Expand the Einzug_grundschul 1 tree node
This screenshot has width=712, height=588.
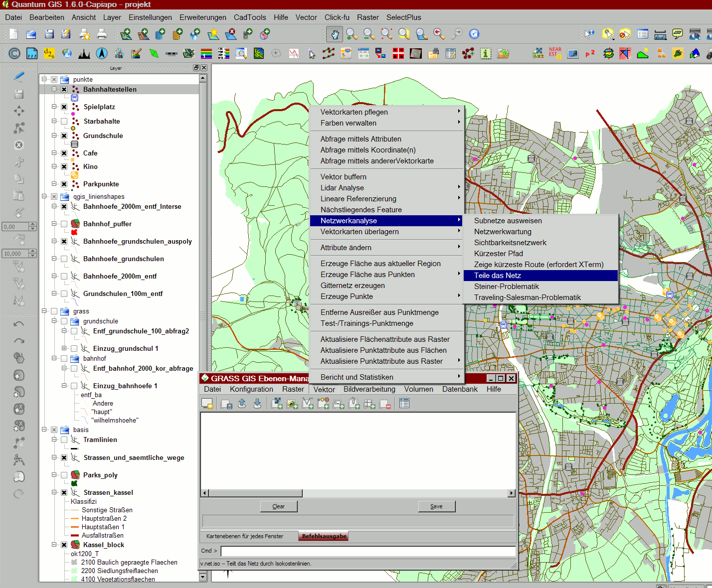tap(64, 348)
